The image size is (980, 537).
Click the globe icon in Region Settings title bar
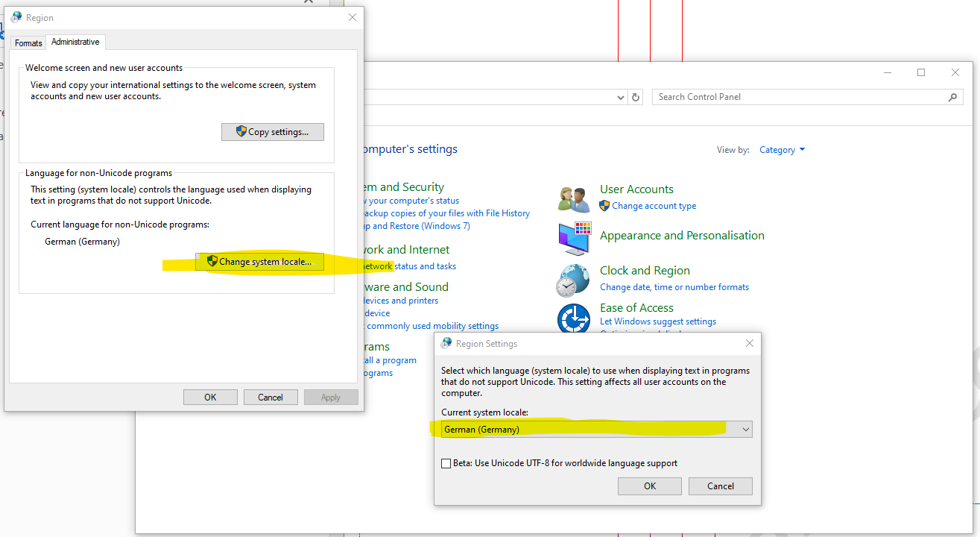[446, 343]
